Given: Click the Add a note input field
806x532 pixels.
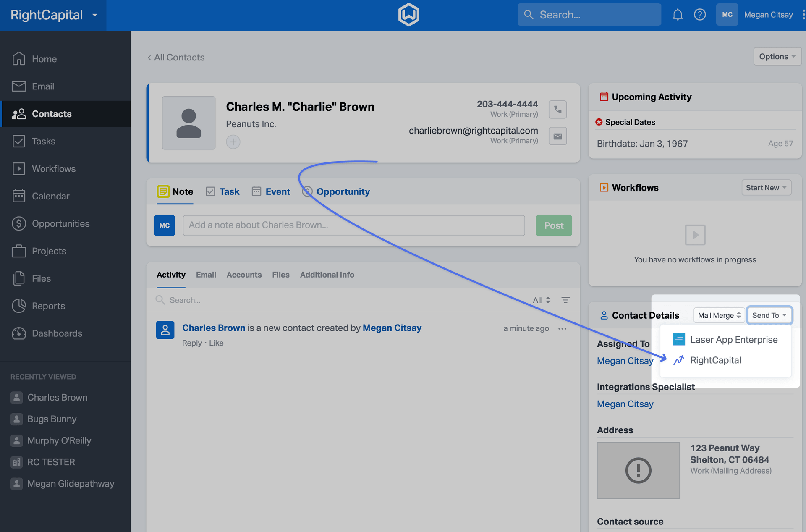Looking at the screenshot, I should (354, 225).
